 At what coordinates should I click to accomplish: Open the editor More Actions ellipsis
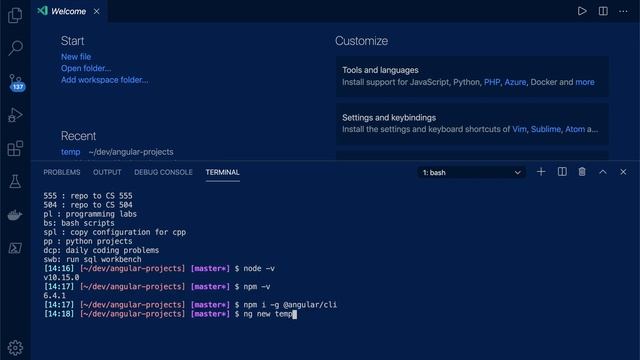coord(623,11)
